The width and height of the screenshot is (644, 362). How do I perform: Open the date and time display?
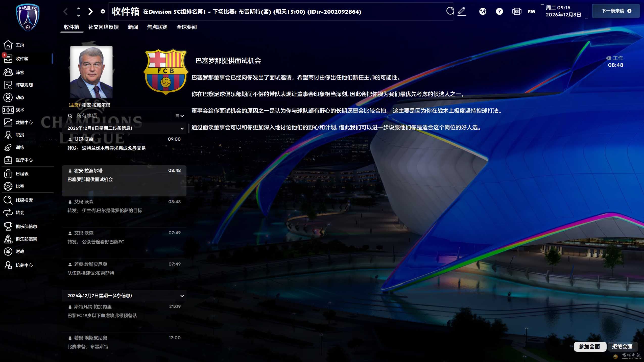click(x=563, y=11)
